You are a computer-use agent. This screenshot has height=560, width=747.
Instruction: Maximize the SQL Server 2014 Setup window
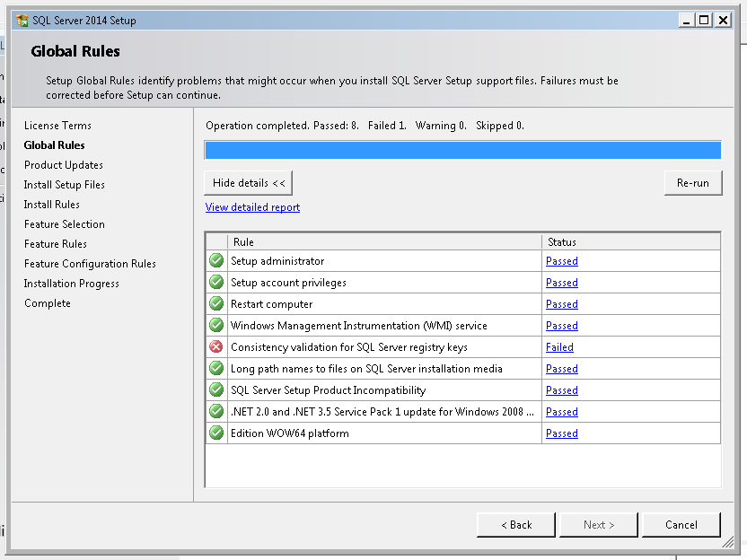point(704,20)
